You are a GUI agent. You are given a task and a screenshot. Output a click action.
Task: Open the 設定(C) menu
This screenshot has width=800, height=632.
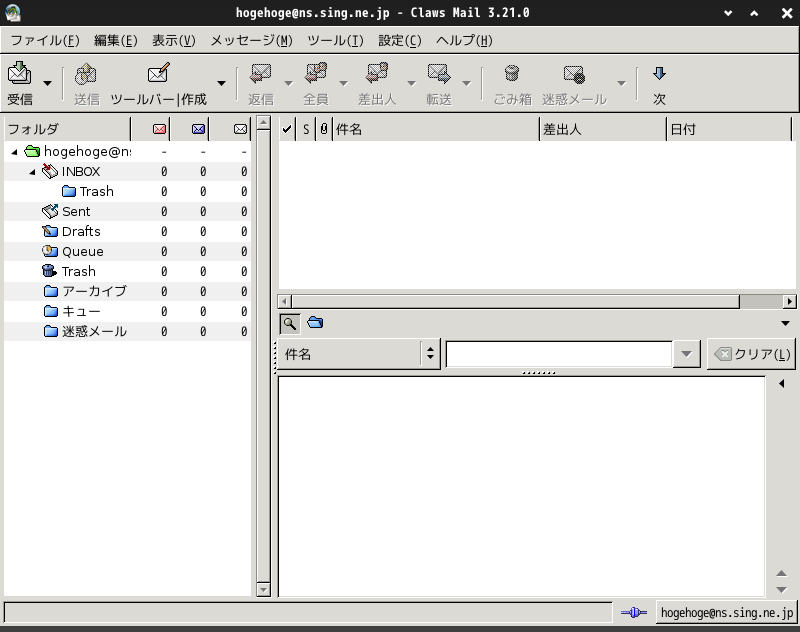click(x=400, y=40)
